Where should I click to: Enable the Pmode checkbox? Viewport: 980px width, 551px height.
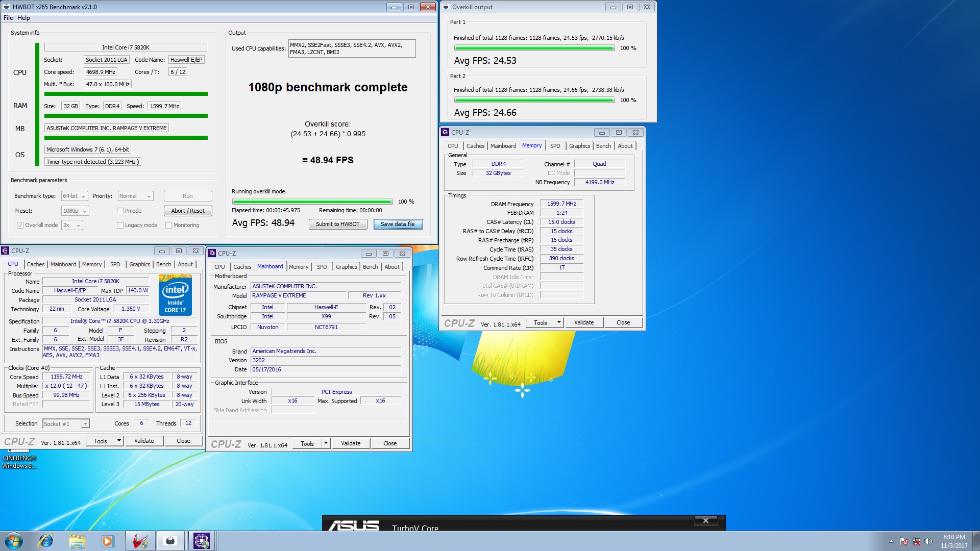tap(120, 211)
